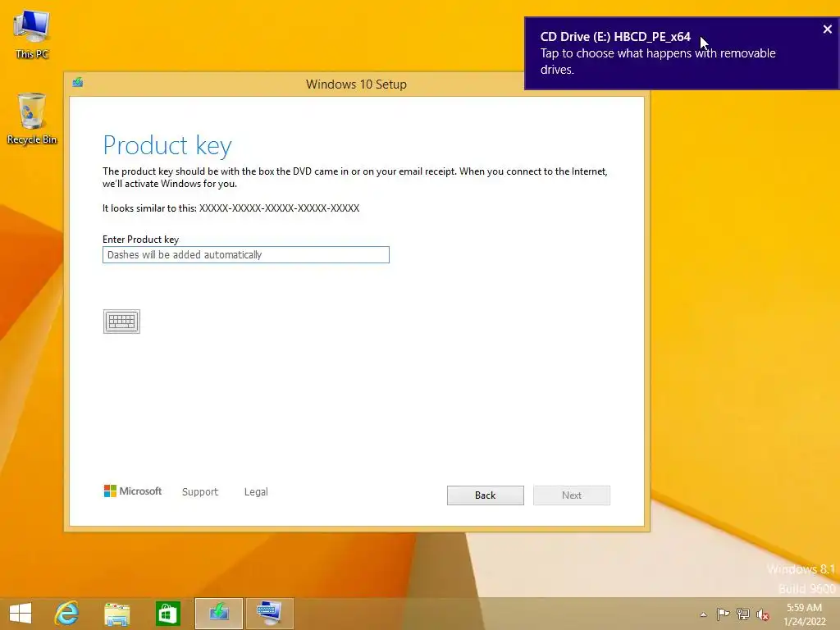Click the Windows 10 Setup title text
Screen dimensions: 840x630
pyautogui.click(x=356, y=84)
